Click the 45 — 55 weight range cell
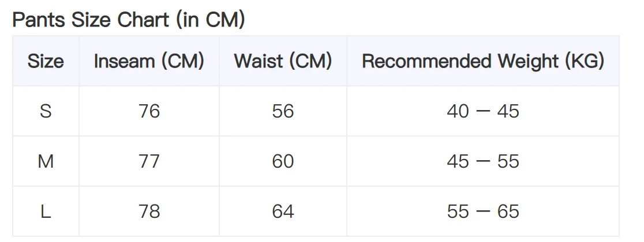Viewport: 644px width, 242px height. pos(482,161)
